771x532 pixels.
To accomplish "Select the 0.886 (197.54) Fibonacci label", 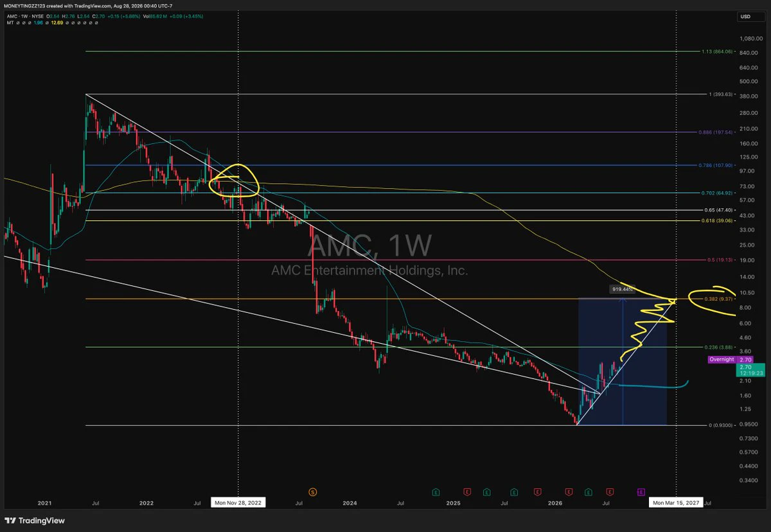I will click(x=716, y=132).
